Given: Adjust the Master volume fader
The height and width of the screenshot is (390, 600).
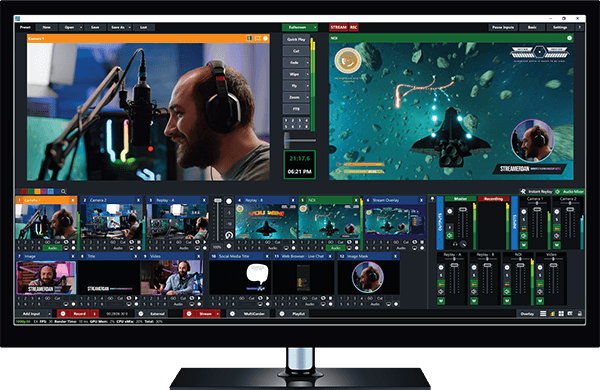Looking at the screenshot, I should pyautogui.click(x=463, y=210).
